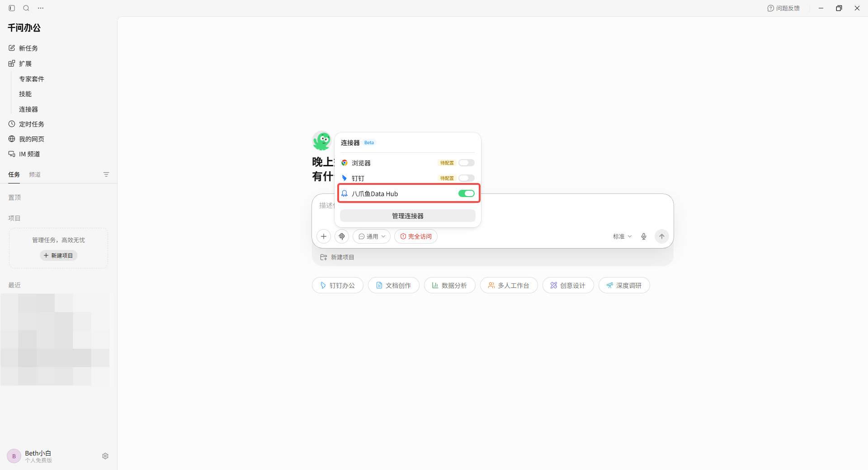
Task: Click the Beth小白 user avatar
Action: click(14, 456)
